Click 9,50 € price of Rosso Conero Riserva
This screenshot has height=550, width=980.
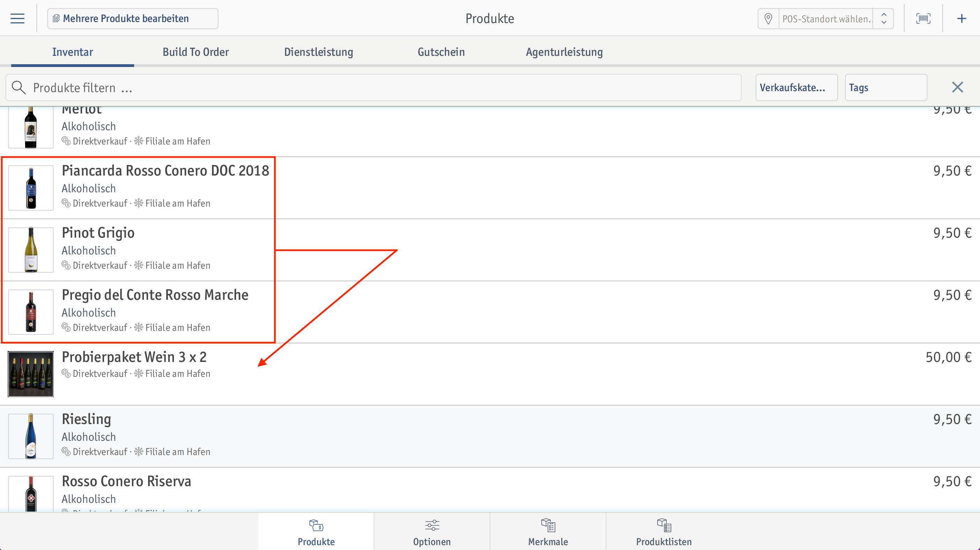click(x=952, y=481)
